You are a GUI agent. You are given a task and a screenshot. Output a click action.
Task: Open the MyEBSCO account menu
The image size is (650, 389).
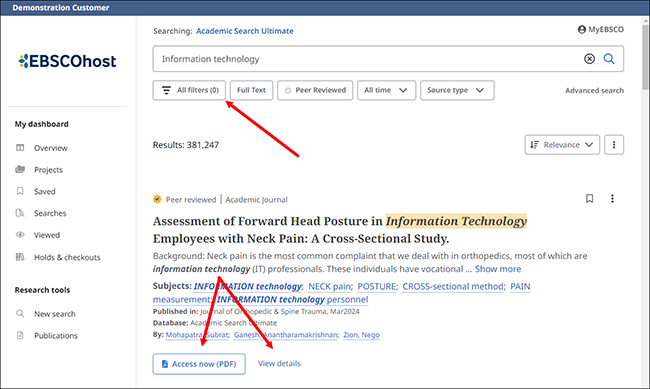coord(600,29)
